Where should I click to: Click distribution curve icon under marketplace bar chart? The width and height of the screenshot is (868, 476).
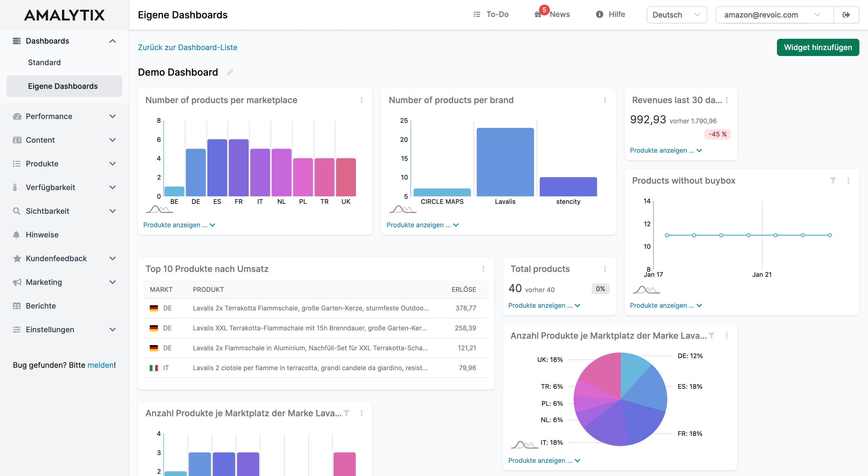point(159,209)
